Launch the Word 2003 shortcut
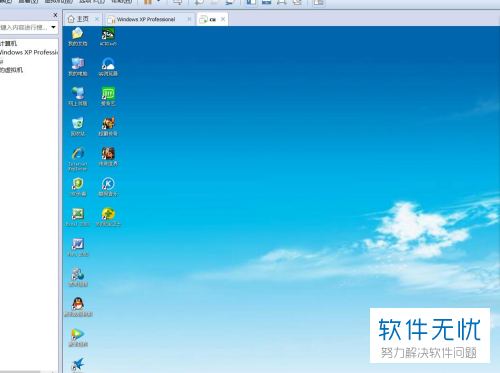The width and height of the screenshot is (500, 373). pyautogui.click(x=78, y=246)
